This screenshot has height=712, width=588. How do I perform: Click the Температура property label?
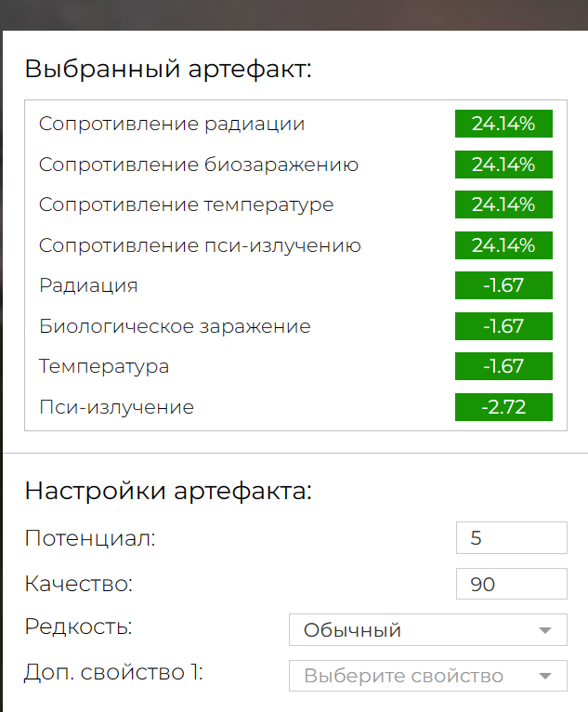[x=104, y=366]
